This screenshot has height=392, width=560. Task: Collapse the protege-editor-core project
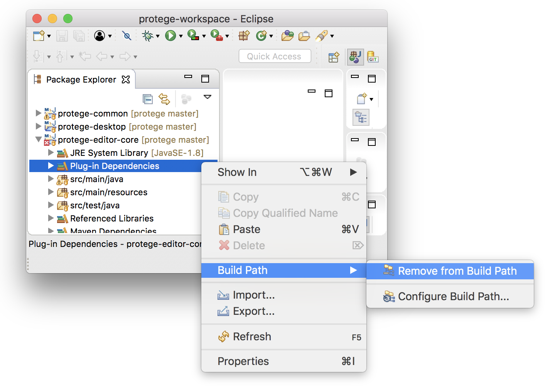(x=38, y=139)
